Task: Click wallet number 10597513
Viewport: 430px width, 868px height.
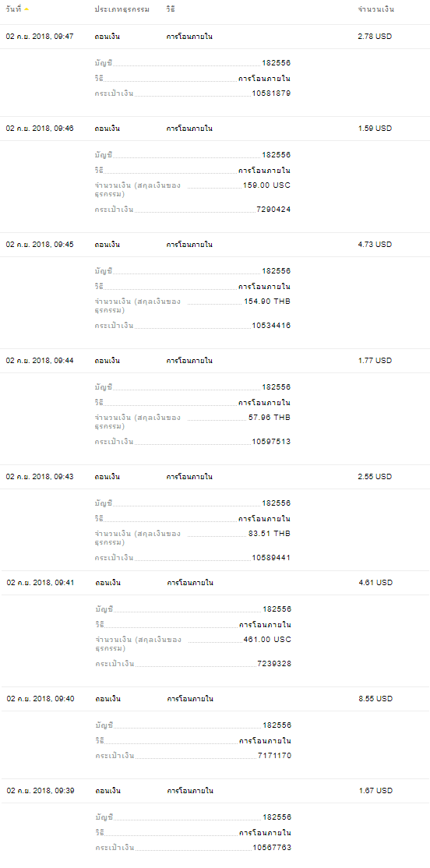Action: (271, 442)
